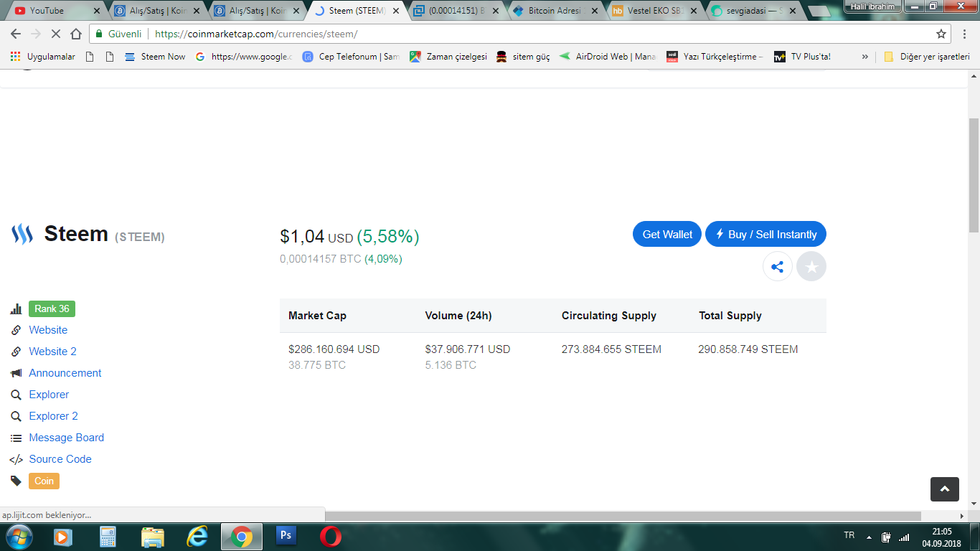The image size is (980, 551).
Task: Close the Bitcoin Adresi tab
Action: tap(594, 11)
